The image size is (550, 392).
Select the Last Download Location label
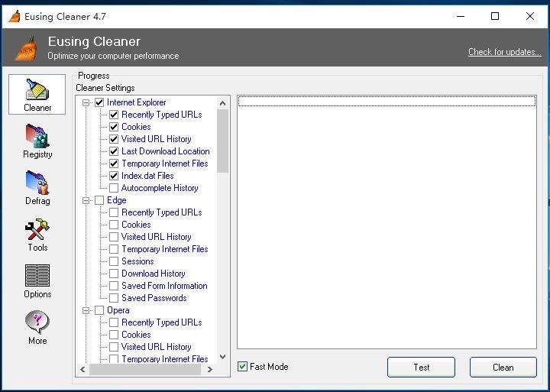(166, 151)
